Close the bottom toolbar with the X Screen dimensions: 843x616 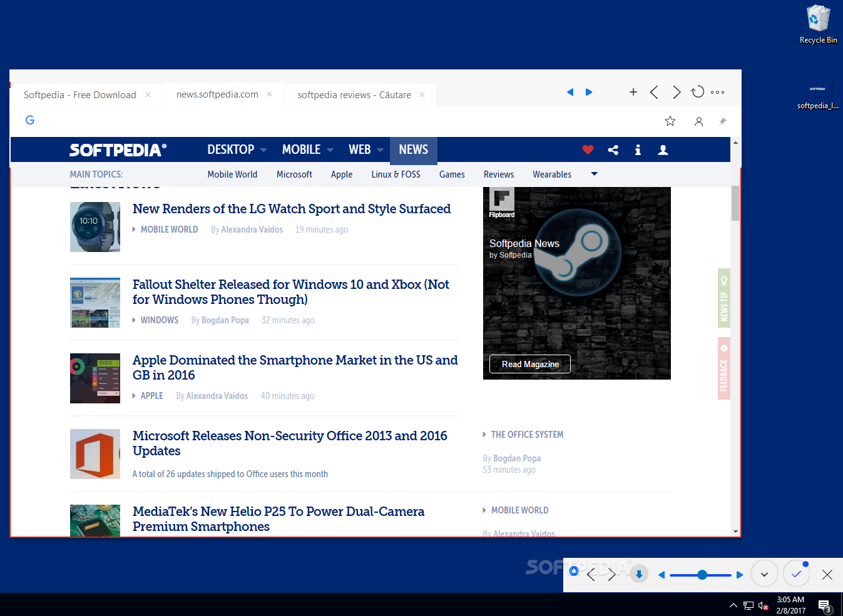(x=827, y=575)
